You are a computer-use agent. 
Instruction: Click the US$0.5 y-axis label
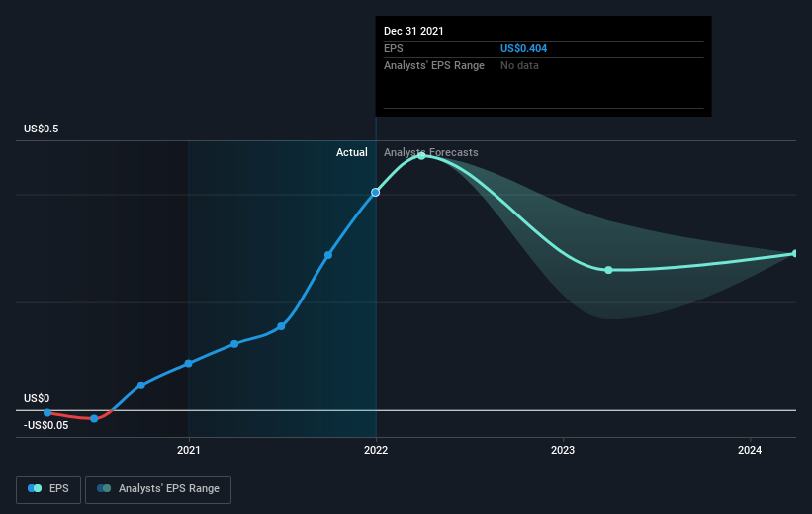[x=41, y=128]
